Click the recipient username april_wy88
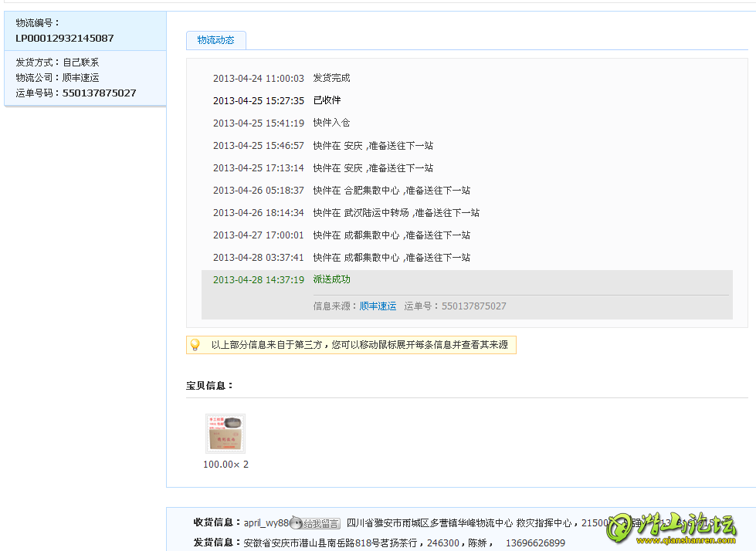Screen dimensions: 756x551 (266, 522)
